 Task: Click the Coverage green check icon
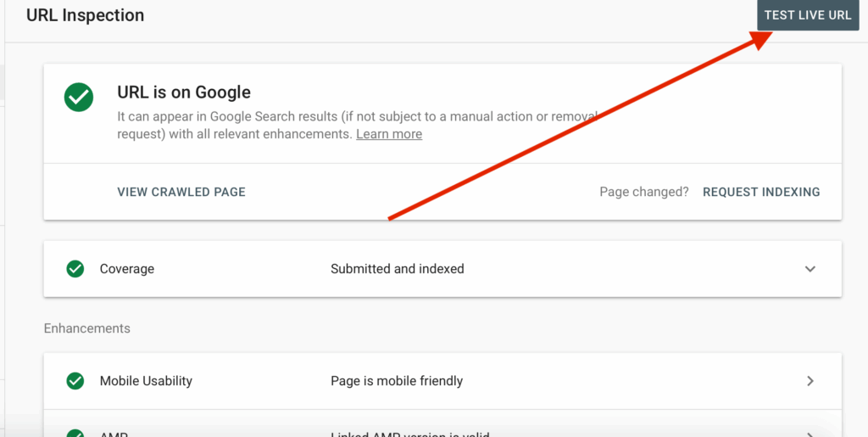75,269
